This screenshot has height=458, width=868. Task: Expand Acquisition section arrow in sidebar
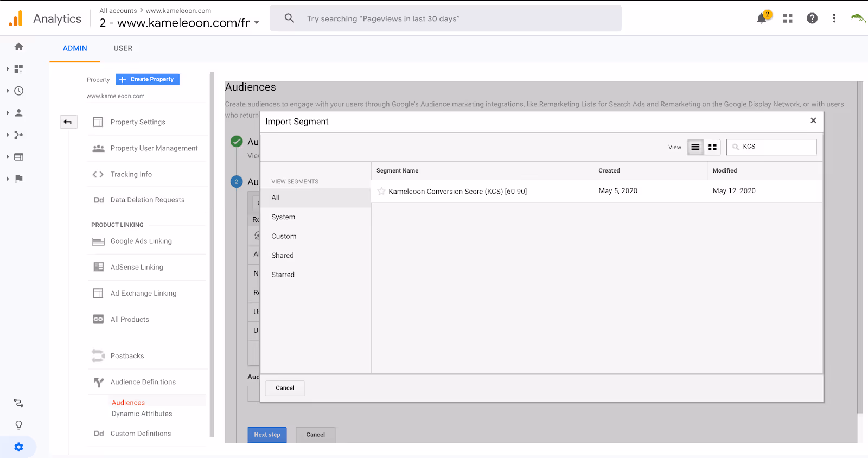pyautogui.click(x=8, y=135)
